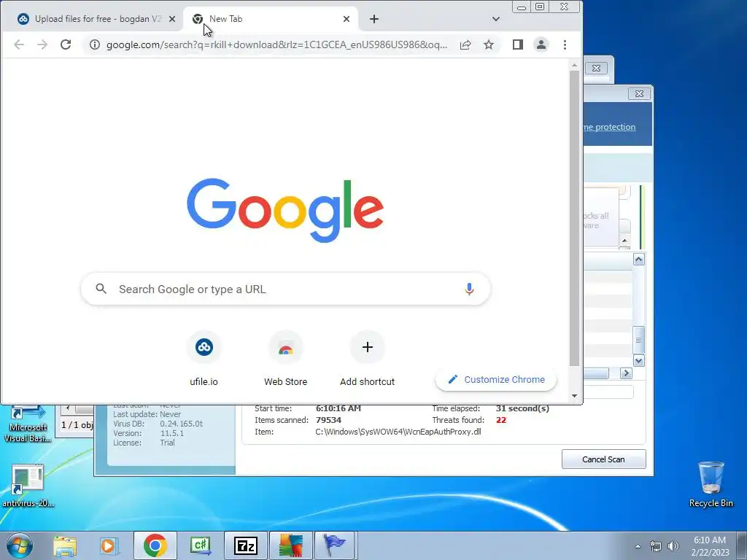Open Chrome three-dot menu
This screenshot has width=747, height=560.
pos(565,44)
